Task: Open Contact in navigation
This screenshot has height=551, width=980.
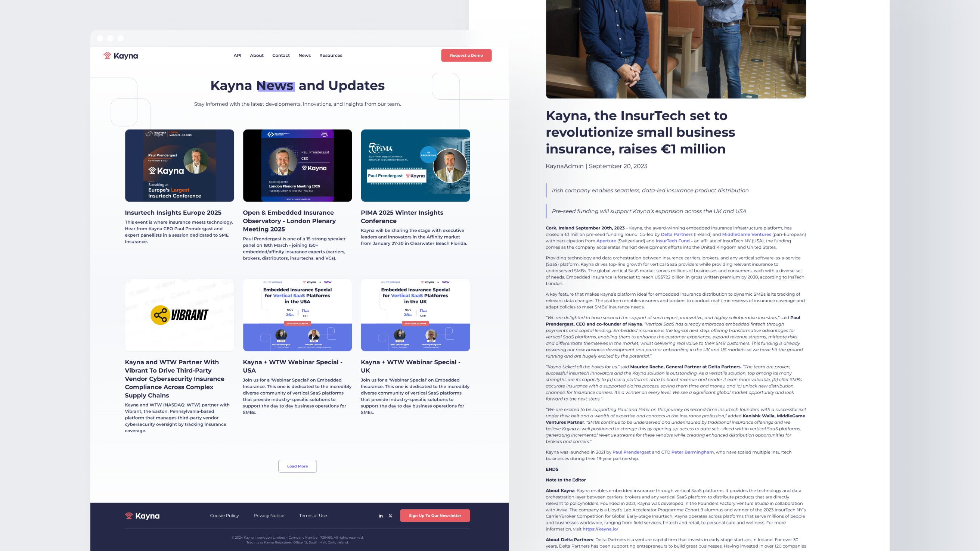Action: tap(281, 56)
